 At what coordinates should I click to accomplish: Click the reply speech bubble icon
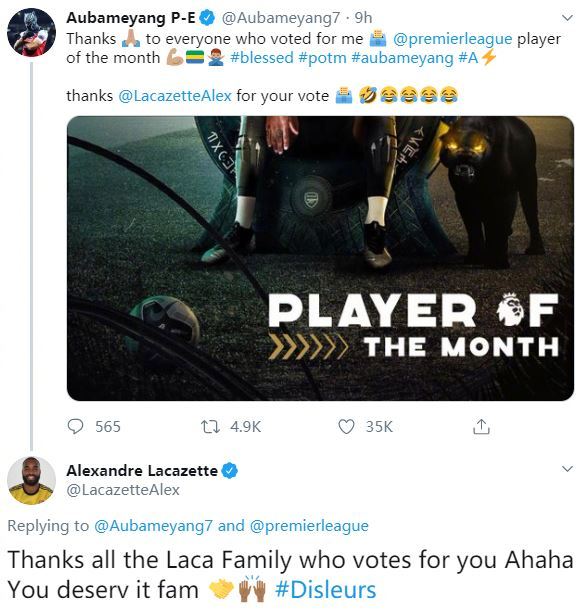click(75, 427)
